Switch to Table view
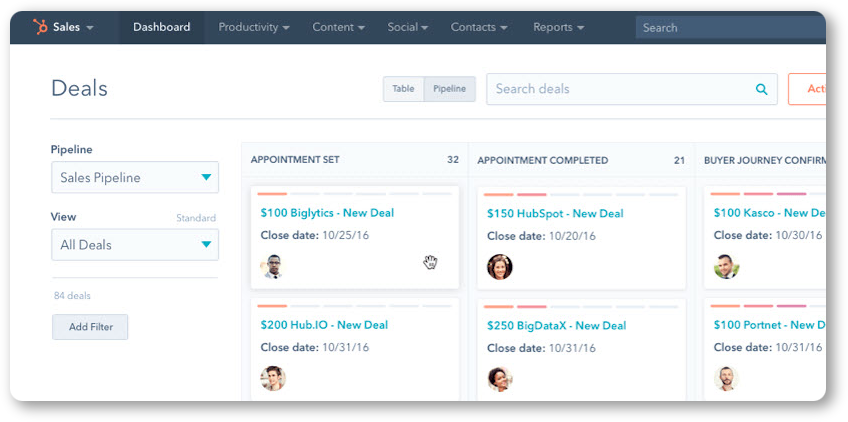 pos(403,89)
